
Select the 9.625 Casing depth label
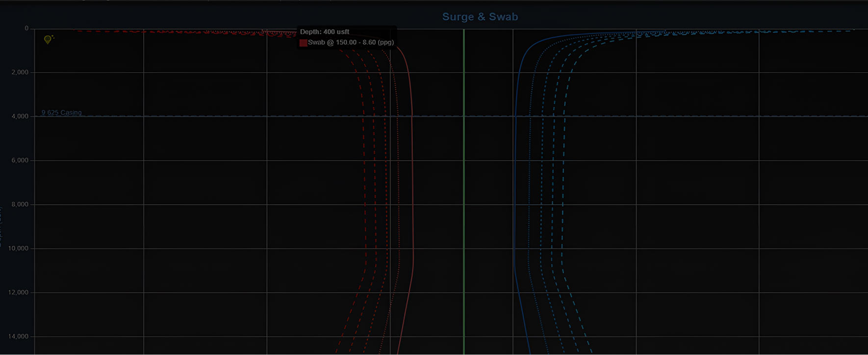click(x=61, y=112)
